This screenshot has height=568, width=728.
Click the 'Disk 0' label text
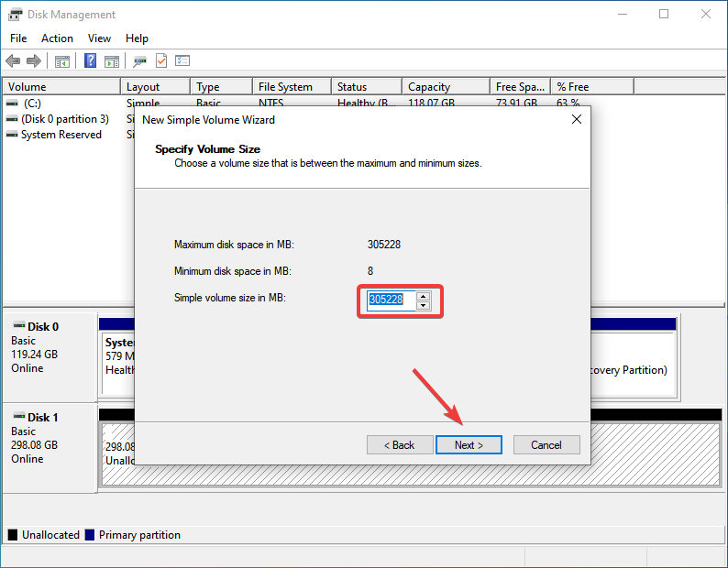[x=43, y=327]
